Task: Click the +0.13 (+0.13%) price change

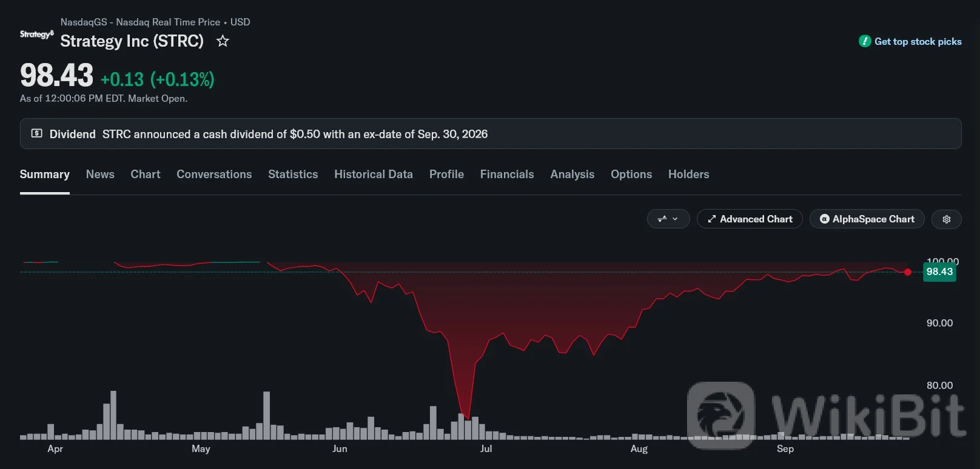Action: click(x=158, y=79)
